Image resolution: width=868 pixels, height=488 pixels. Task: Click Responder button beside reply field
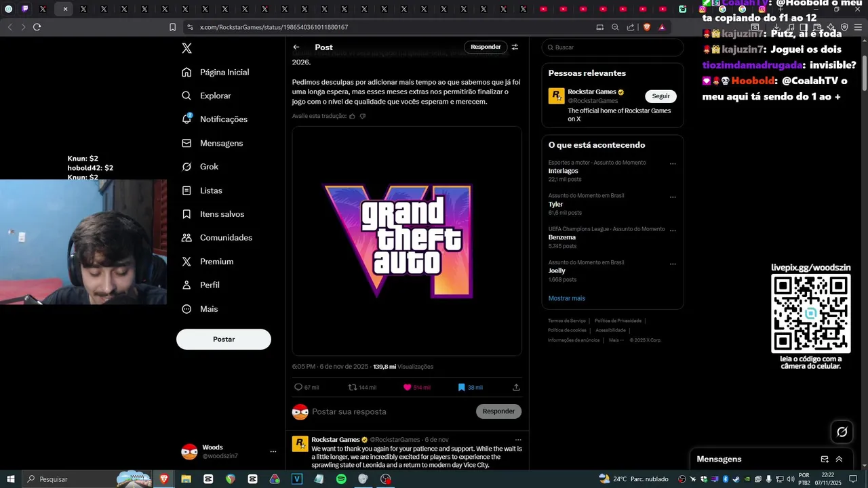point(498,411)
